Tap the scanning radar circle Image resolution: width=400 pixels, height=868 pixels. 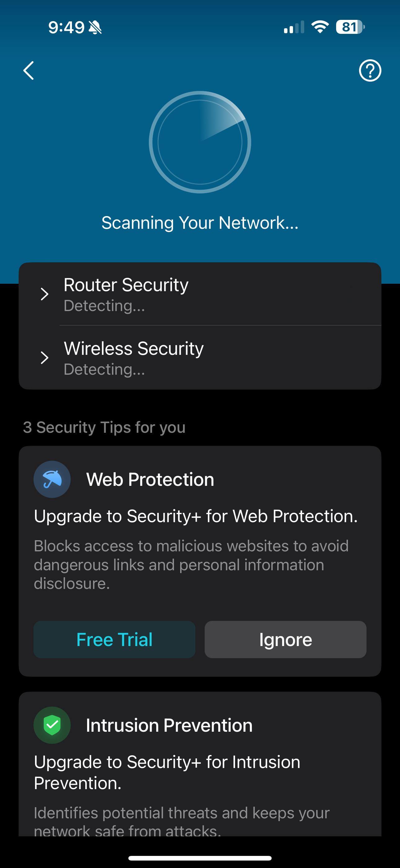point(200,142)
